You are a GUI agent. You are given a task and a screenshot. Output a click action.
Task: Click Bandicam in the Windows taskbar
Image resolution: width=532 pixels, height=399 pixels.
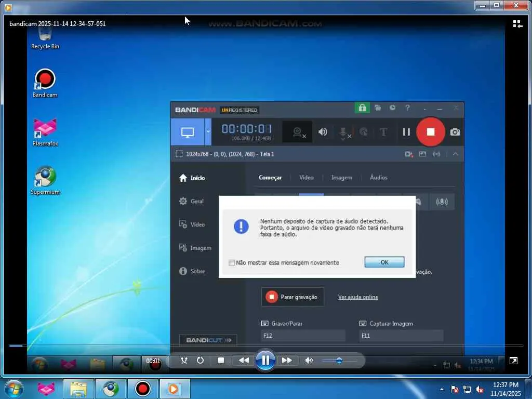point(143,389)
